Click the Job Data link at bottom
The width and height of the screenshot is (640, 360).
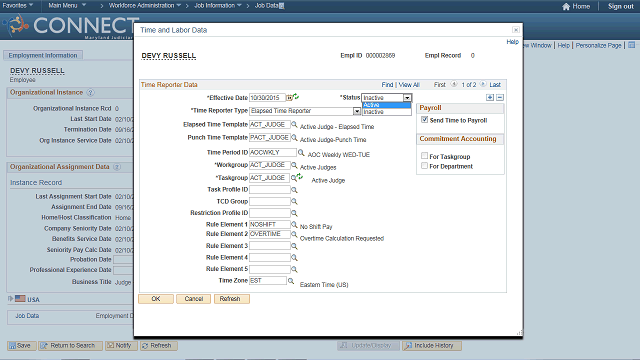coord(27,316)
